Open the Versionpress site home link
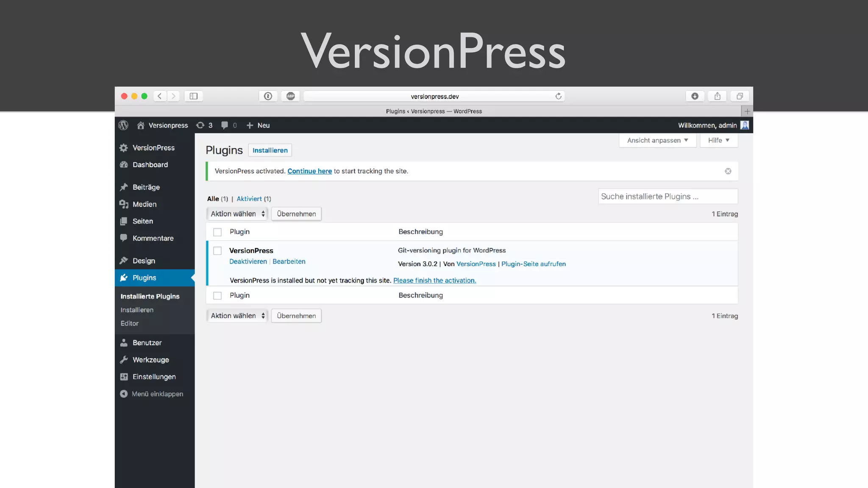Screen dimensions: 868x488 pyautogui.click(x=162, y=125)
